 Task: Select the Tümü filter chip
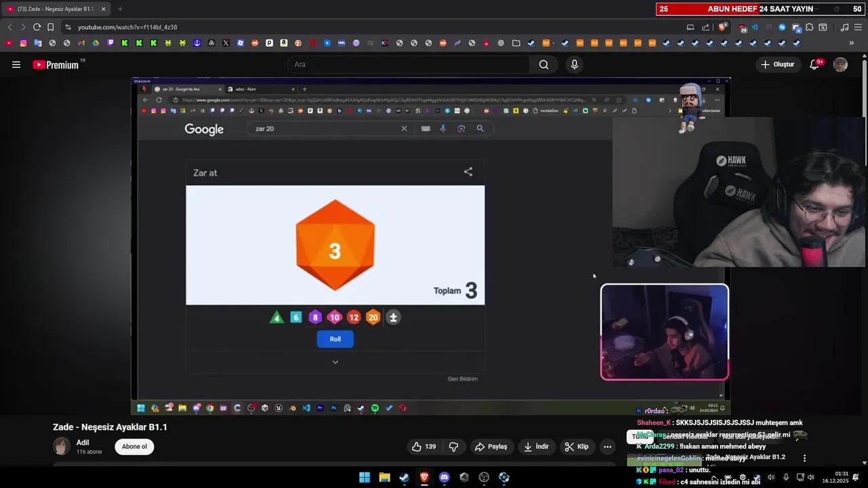point(640,436)
